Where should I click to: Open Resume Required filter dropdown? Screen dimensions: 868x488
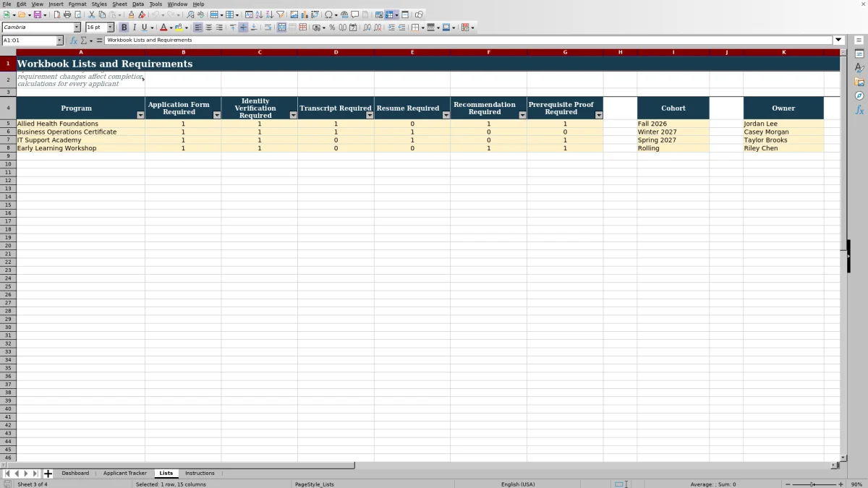click(x=446, y=115)
